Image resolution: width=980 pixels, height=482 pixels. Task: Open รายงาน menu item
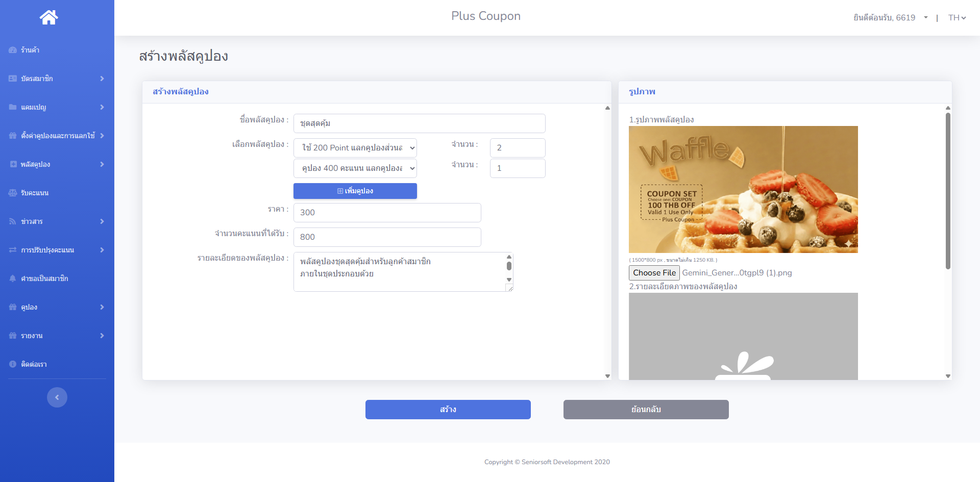tap(57, 336)
